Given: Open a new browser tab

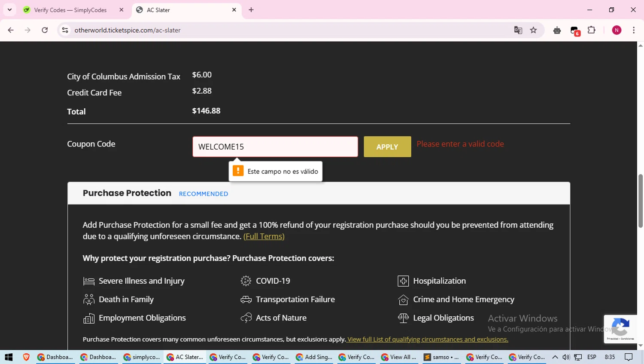Looking at the screenshot, I should coord(251,9).
